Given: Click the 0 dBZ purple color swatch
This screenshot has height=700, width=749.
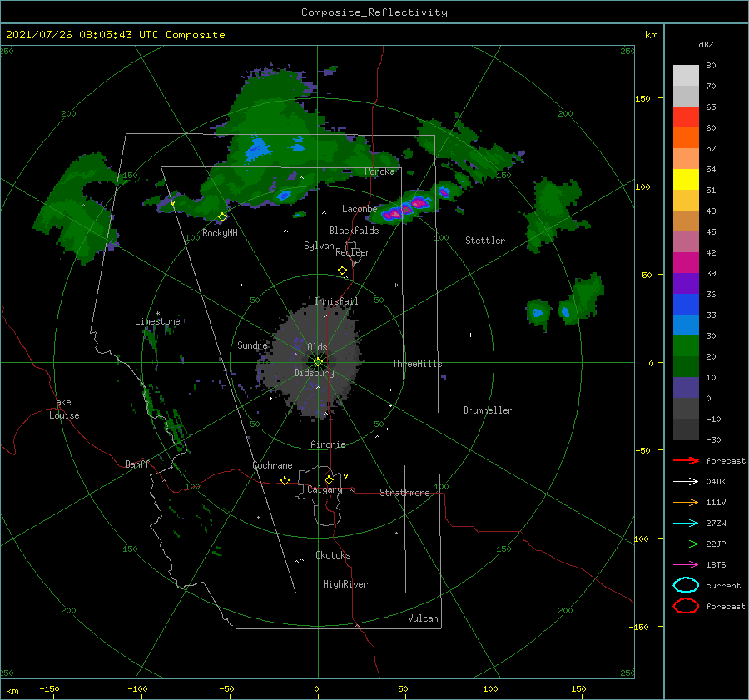Looking at the screenshot, I should pos(686,388).
